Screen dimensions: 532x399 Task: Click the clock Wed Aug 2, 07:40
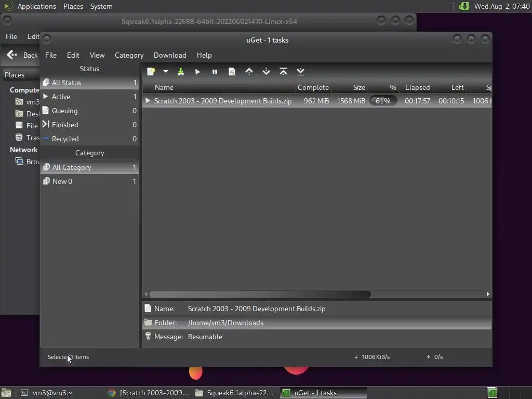tap(502, 6)
